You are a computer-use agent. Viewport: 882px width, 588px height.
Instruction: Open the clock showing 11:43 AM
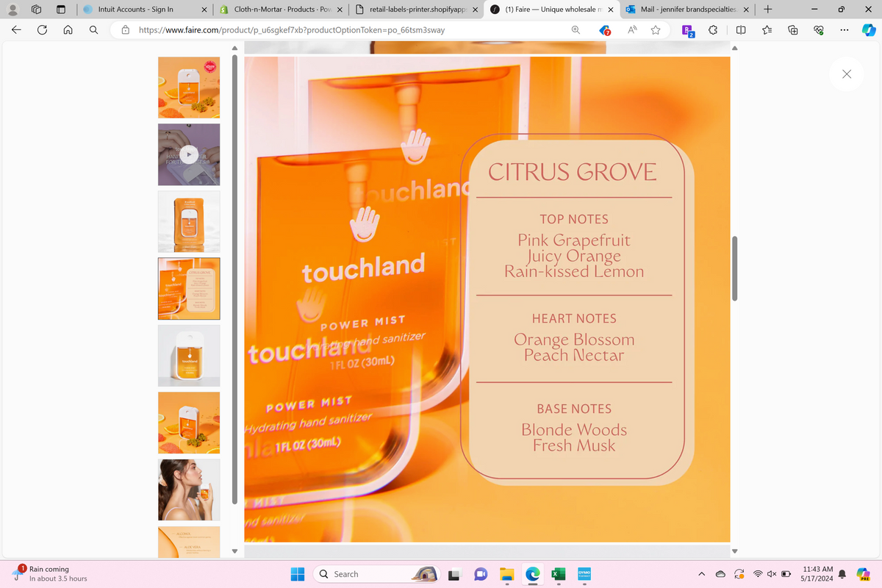coord(818,573)
